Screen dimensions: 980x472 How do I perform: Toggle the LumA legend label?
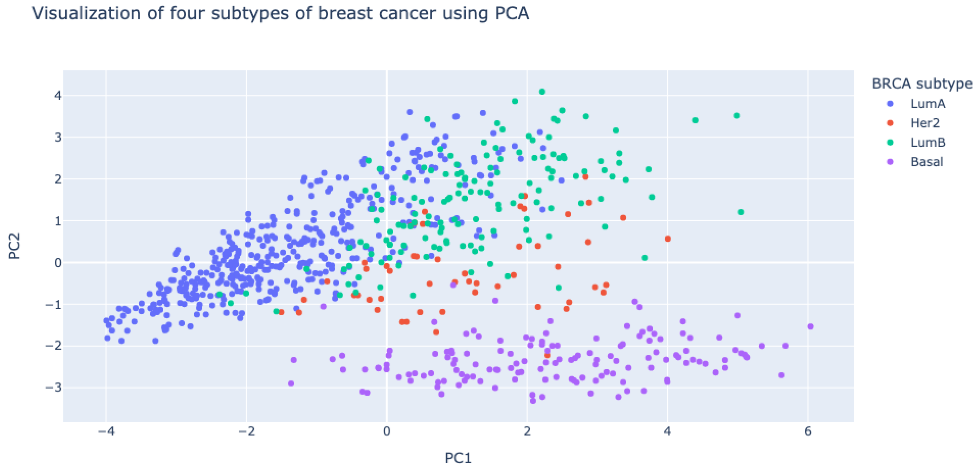(x=928, y=104)
